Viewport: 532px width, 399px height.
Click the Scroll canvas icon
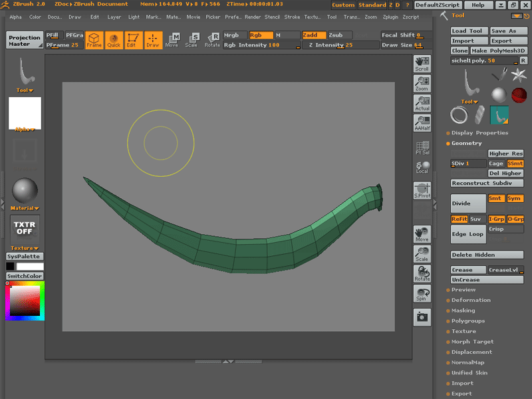coord(422,64)
